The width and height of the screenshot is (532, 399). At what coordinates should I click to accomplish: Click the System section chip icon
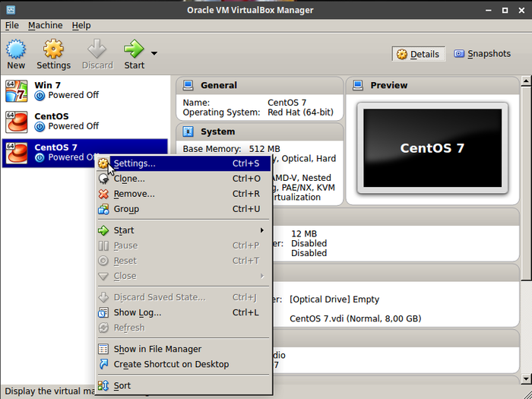point(188,131)
